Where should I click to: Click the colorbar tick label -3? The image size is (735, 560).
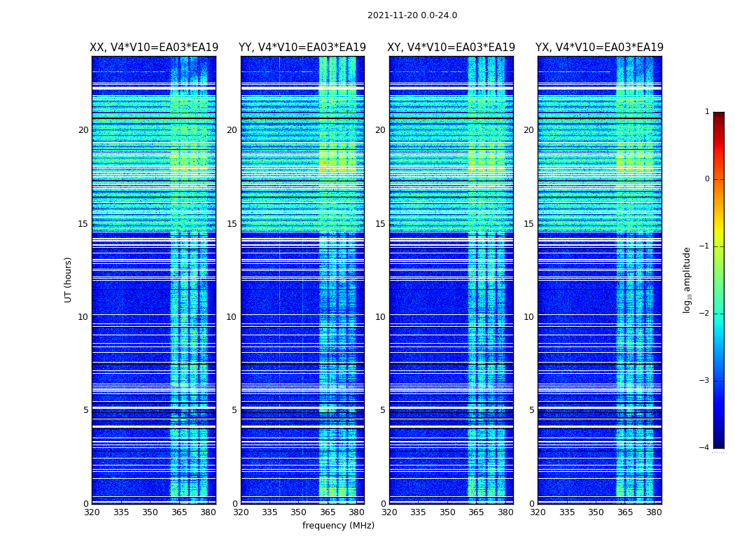704,380
